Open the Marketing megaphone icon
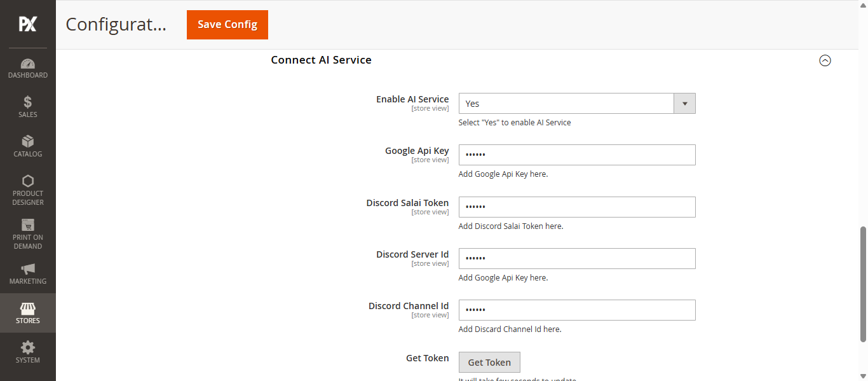This screenshot has width=868, height=381. pos(28,269)
